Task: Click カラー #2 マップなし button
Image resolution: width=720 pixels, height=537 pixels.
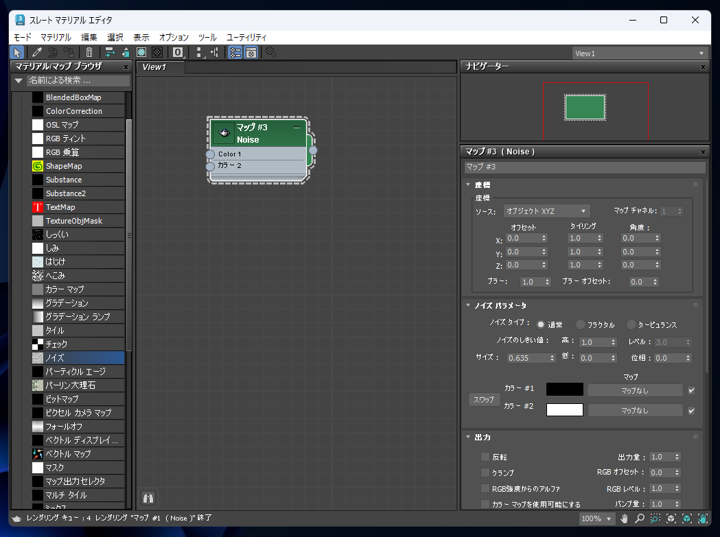Action: 635,411
